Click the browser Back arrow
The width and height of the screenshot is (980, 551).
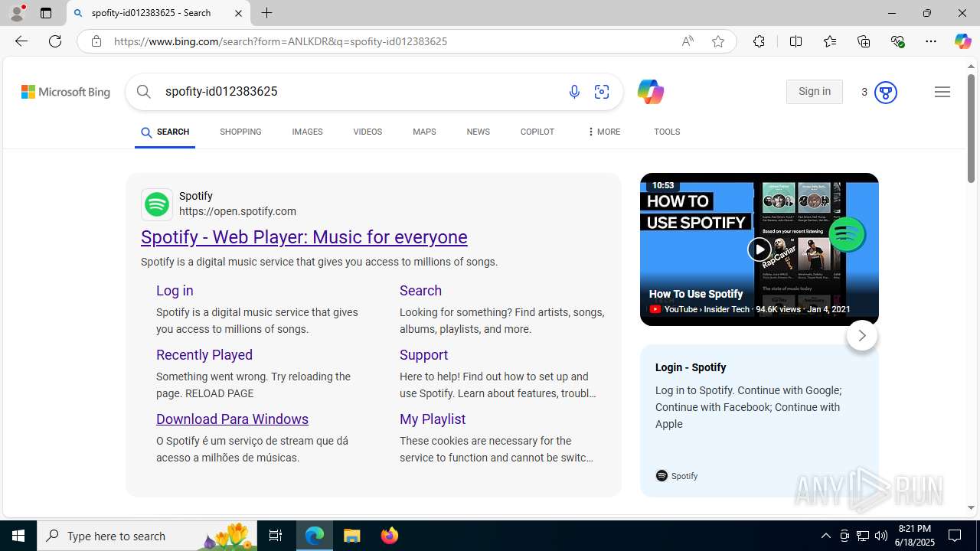tap(21, 41)
